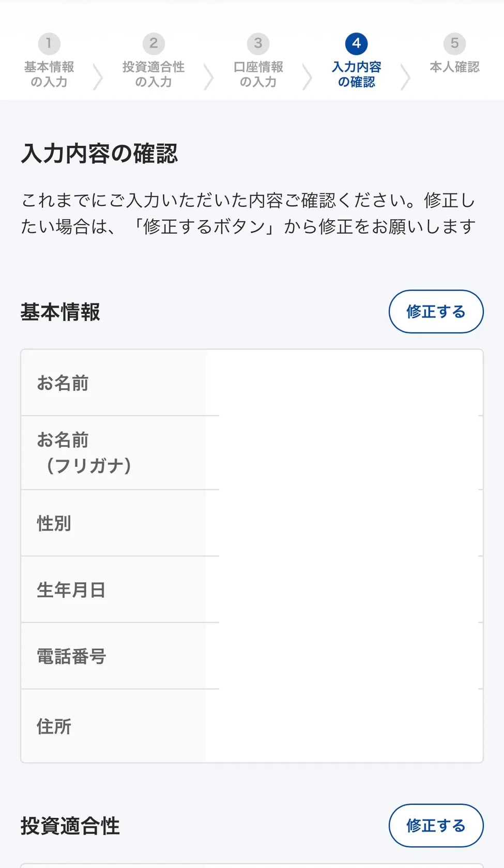Click the 電話番号 row label
Viewport: 504px width, 868px height.
click(x=71, y=657)
